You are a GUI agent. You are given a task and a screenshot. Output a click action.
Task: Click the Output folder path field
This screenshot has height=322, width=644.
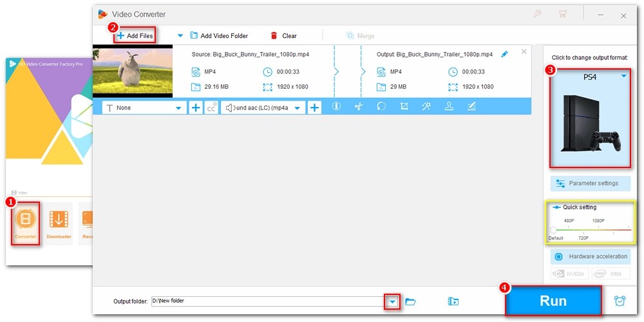pos(267,301)
